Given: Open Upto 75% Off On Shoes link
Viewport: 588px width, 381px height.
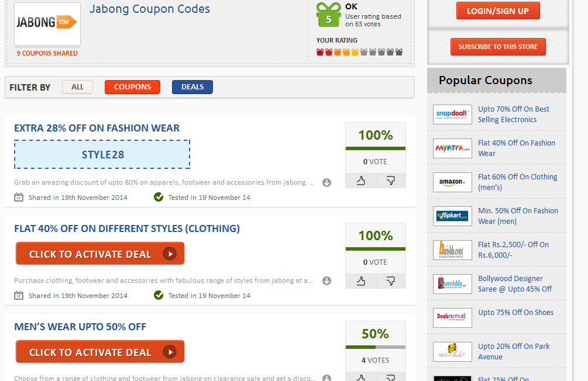Looking at the screenshot, I should tap(515, 313).
